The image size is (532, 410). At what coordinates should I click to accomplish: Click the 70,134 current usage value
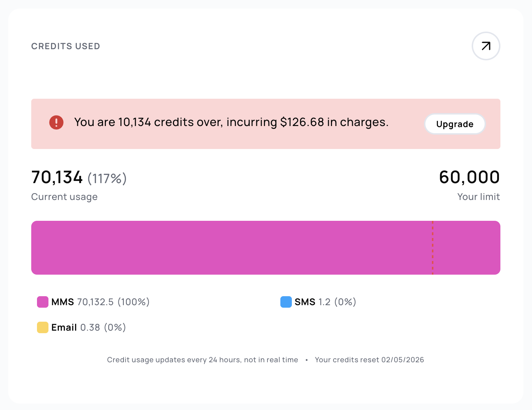pos(57,177)
